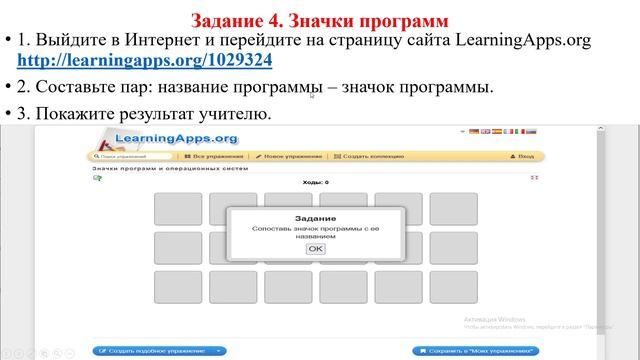The width and height of the screenshot is (640, 360).
Task: Flip the second card in bottom row
Action: click(233, 287)
